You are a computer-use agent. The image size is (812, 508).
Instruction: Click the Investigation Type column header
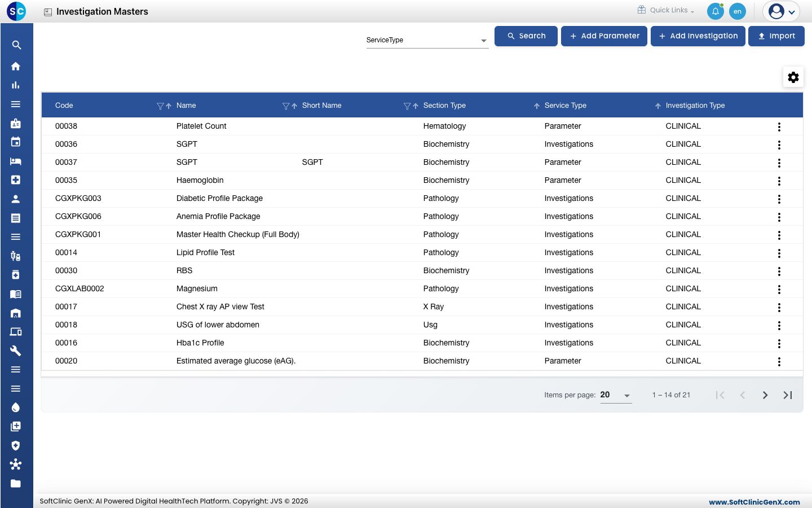tap(695, 106)
